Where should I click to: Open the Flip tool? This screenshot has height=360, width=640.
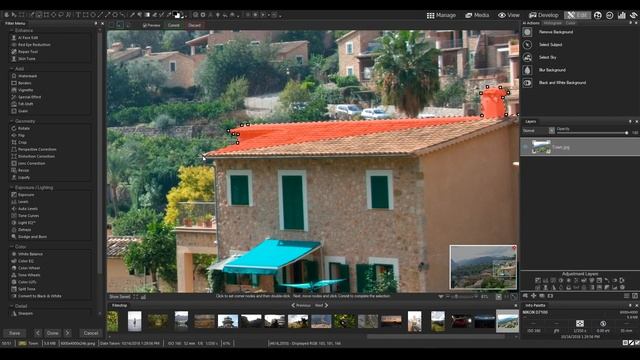(18, 135)
